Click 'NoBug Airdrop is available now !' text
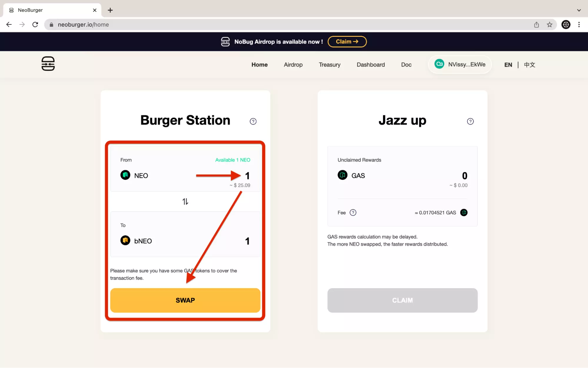This screenshot has height=368, width=588. pyautogui.click(x=279, y=42)
